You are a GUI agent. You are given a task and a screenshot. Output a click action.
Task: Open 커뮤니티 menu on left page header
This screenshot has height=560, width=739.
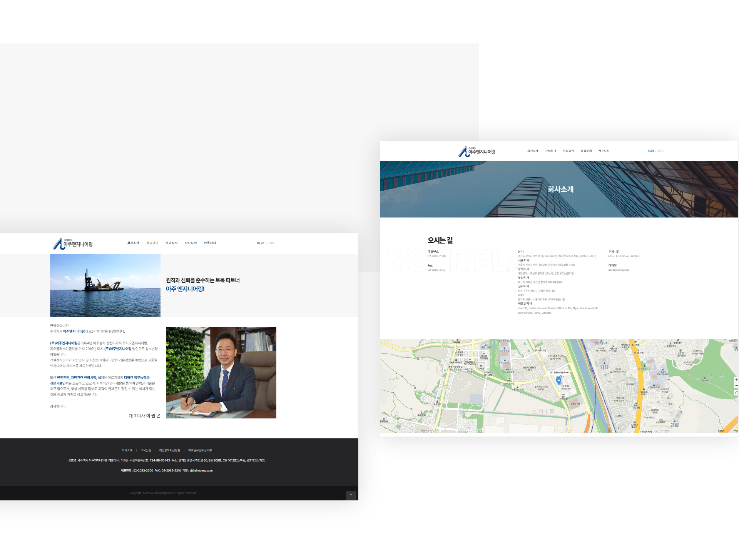pos(210,243)
